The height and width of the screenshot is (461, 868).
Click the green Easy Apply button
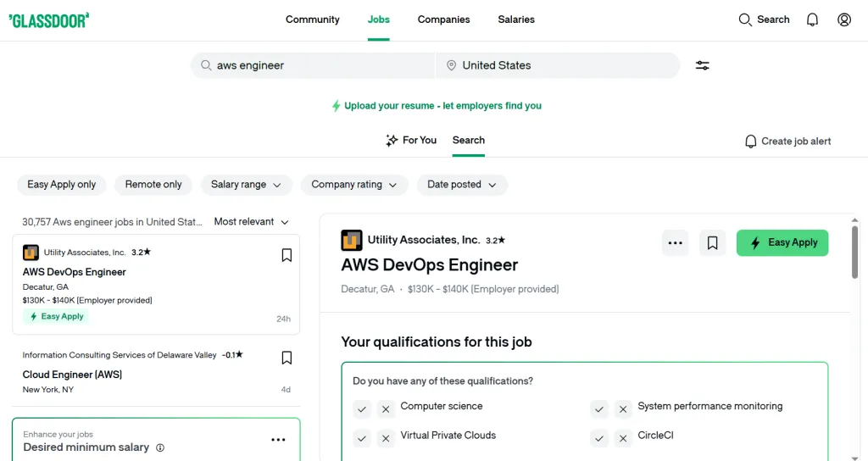point(782,242)
